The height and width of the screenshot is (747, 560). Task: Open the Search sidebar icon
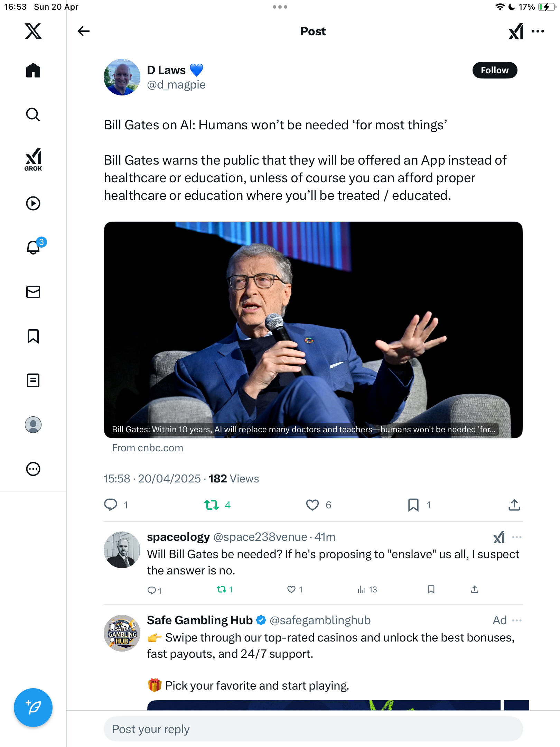33,114
